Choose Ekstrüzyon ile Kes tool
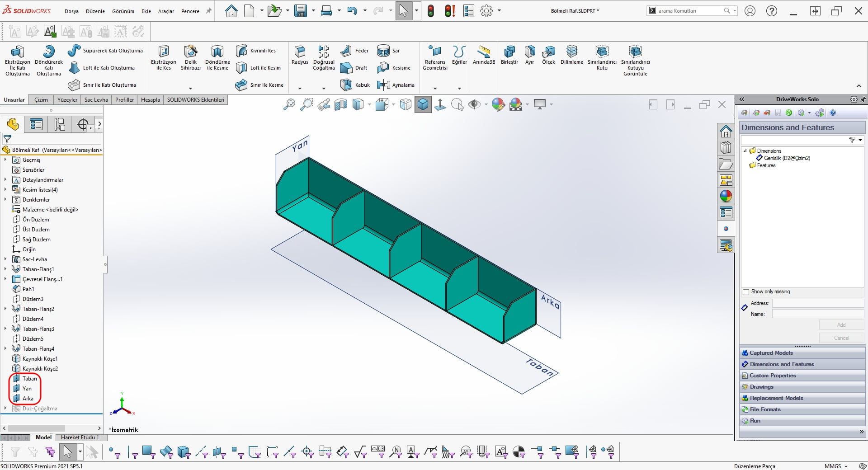The image size is (868, 470). tap(163, 58)
